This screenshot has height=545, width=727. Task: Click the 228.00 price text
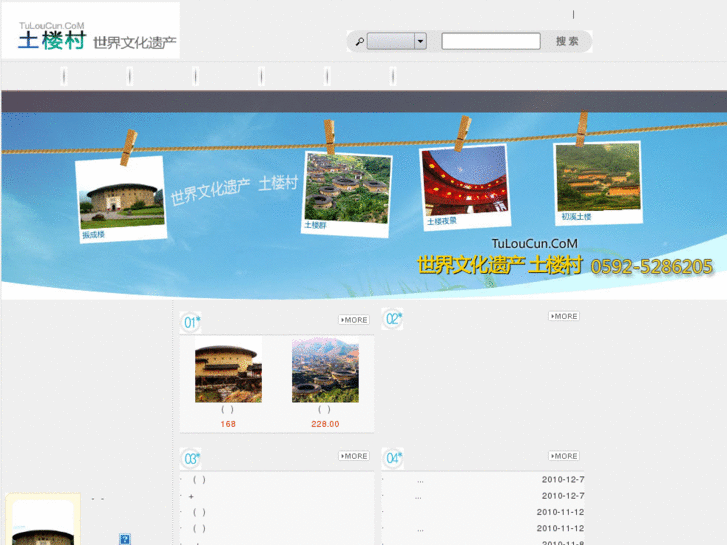pos(325,424)
